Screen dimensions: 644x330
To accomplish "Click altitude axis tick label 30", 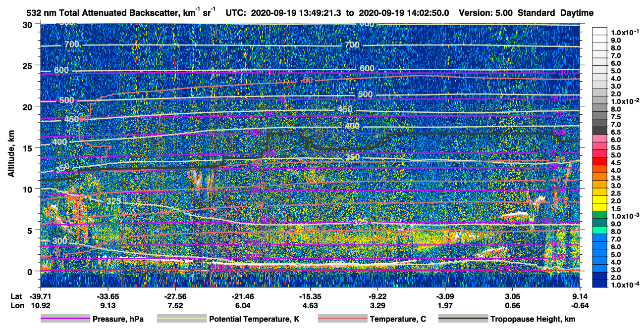I will click(x=28, y=25).
